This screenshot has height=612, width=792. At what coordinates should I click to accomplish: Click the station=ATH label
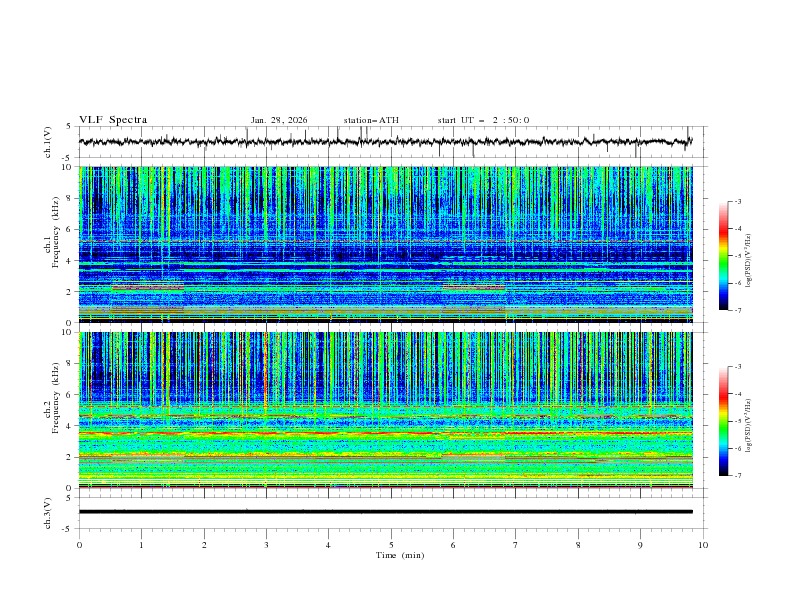[371, 120]
